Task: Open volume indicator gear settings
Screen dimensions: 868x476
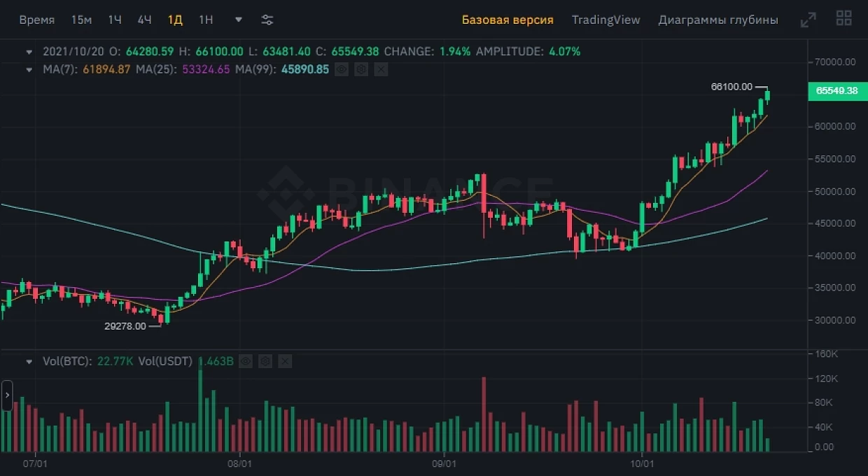Action: [265, 361]
